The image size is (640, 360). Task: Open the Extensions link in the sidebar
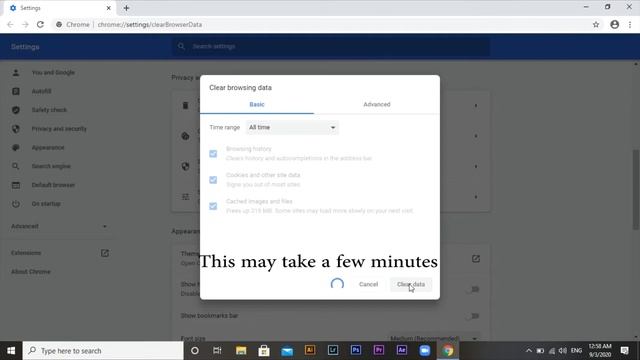click(x=26, y=253)
